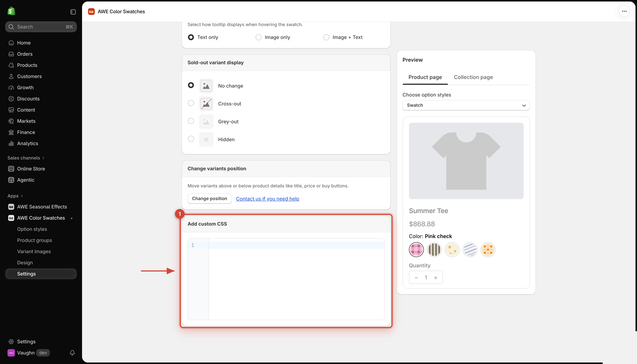Click the Markets globe icon
The height and width of the screenshot is (364, 637).
coord(11,121)
